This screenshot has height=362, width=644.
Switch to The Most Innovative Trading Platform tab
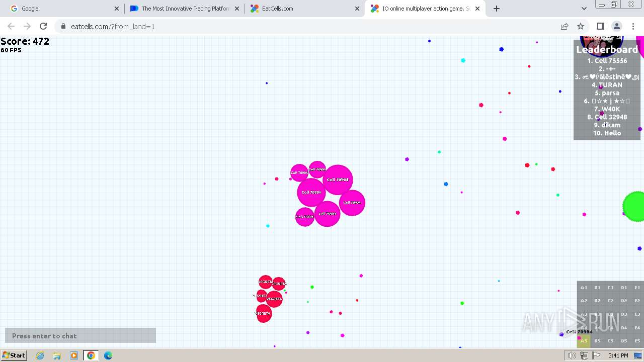(x=185, y=9)
